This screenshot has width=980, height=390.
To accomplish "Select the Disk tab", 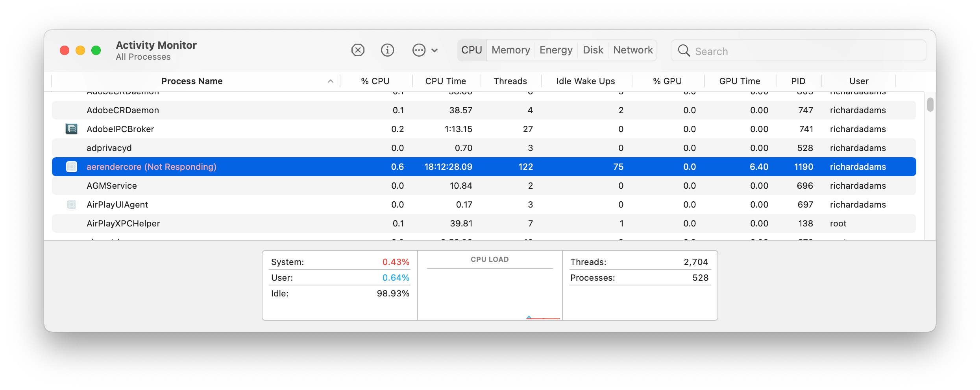I will pos(593,50).
